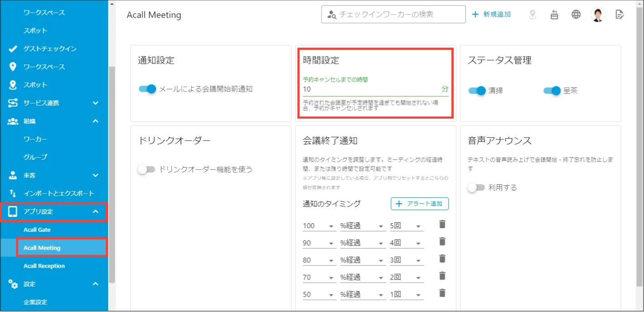The height and width of the screenshot is (312, 644).
Task: Click the アラート追加 button
Action: (420, 204)
